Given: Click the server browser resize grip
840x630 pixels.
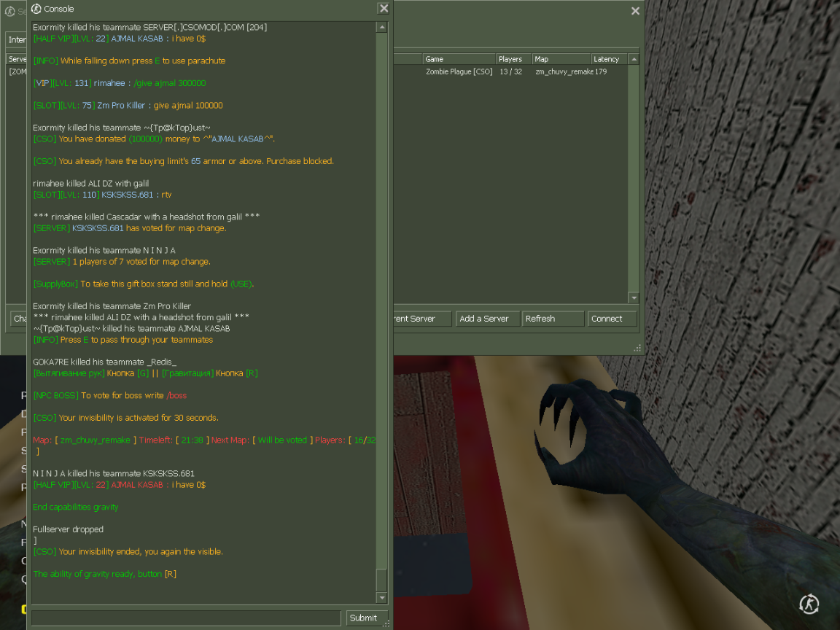Looking at the screenshot, I should click(638, 349).
